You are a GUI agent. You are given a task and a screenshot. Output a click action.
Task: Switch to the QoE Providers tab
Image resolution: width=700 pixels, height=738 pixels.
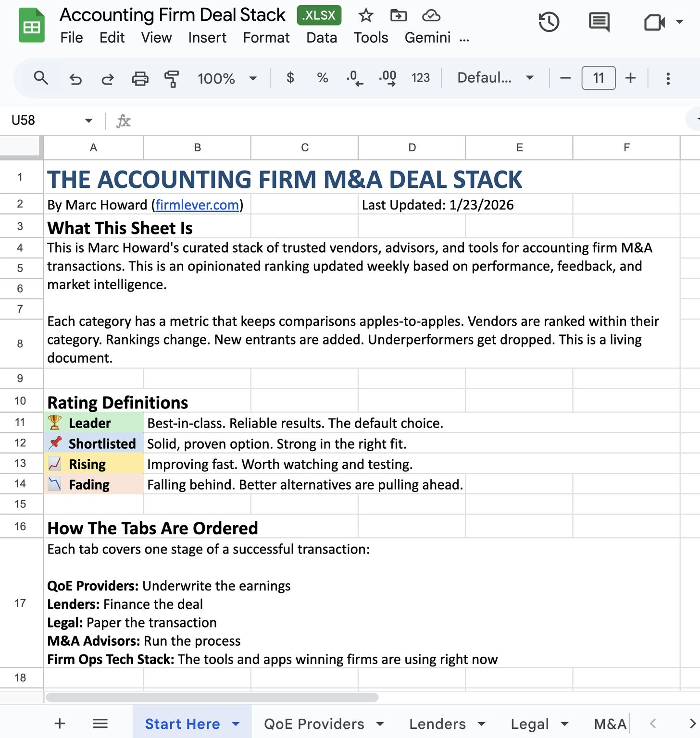point(314,724)
